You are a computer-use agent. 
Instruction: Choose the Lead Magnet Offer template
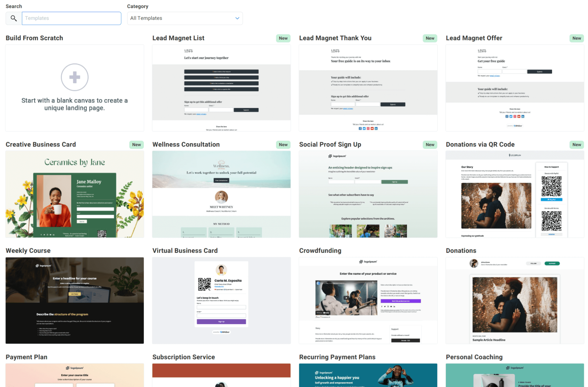[x=515, y=88]
